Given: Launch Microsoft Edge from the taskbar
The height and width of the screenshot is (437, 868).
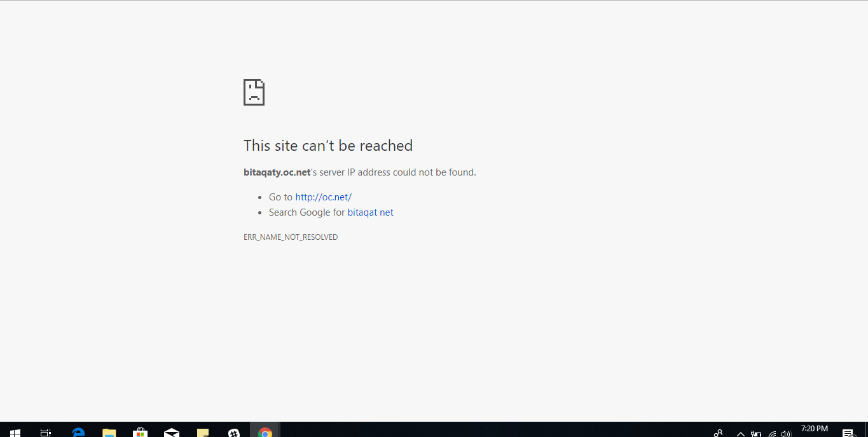Looking at the screenshot, I should pyautogui.click(x=78, y=432).
